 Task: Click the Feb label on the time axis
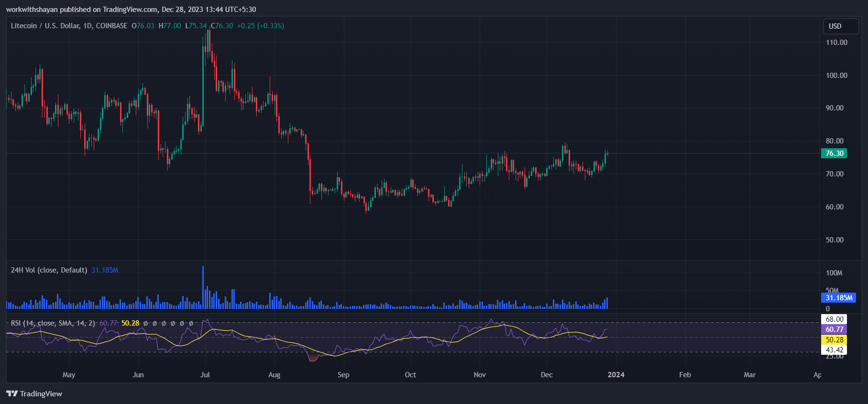pyautogui.click(x=685, y=375)
